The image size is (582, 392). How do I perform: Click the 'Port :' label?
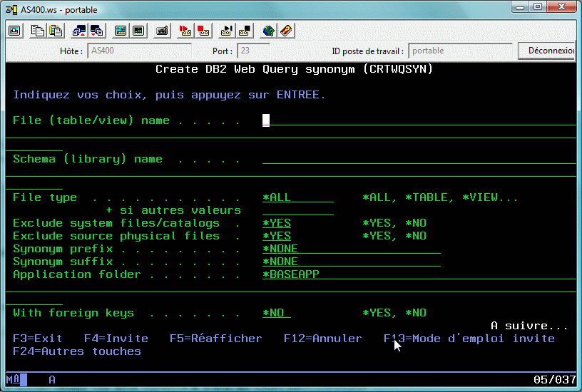click(x=223, y=51)
